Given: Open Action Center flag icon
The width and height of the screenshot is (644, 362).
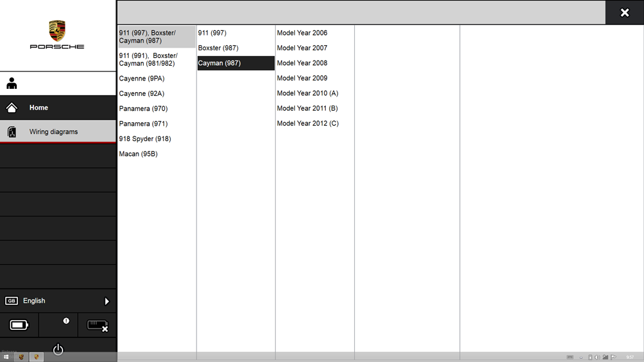Looking at the screenshot, I should [x=614, y=357].
